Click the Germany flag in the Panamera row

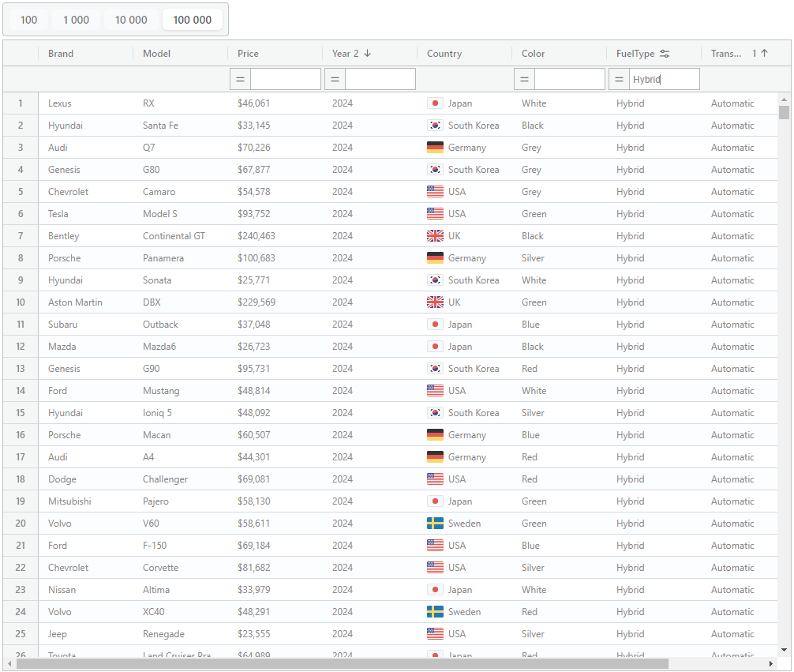(435, 258)
